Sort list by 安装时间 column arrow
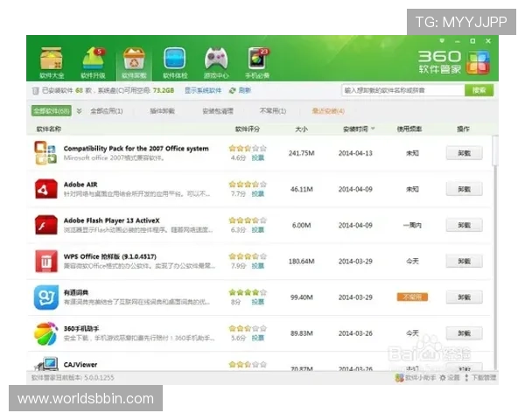Screen dimensions: 525x420 (x=373, y=129)
